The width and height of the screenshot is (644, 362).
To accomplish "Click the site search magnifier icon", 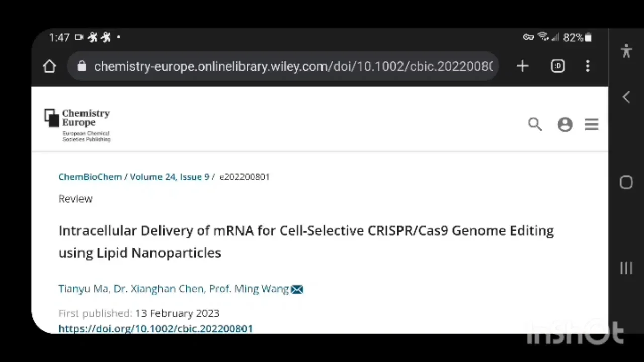I will pyautogui.click(x=535, y=124).
